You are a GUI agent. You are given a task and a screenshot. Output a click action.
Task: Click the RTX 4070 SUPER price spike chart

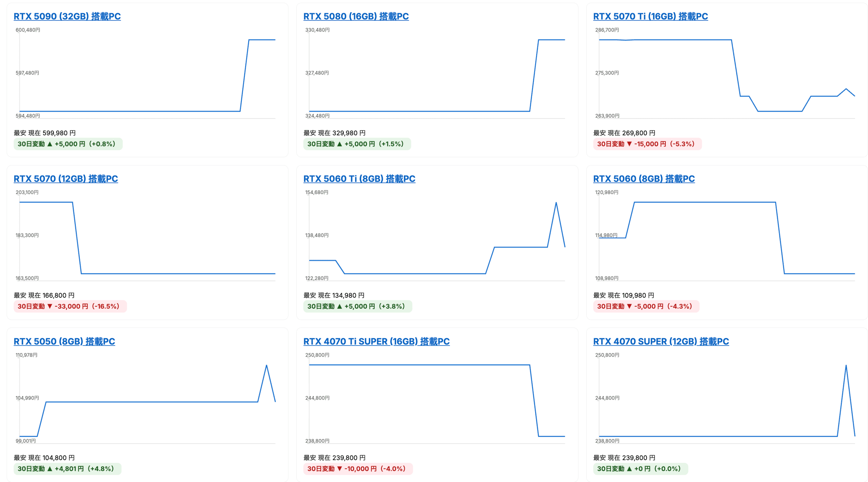point(727,399)
